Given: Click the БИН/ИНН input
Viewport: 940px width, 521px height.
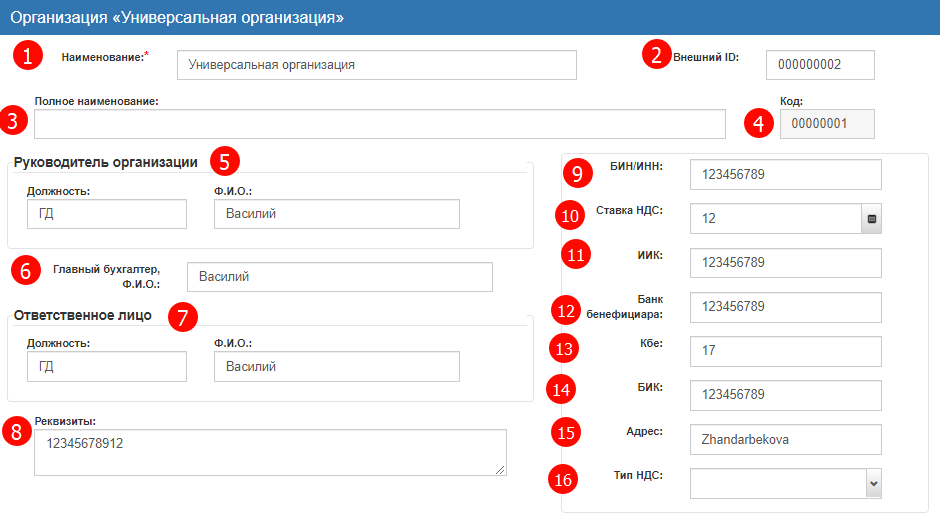Looking at the screenshot, I should [x=785, y=175].
